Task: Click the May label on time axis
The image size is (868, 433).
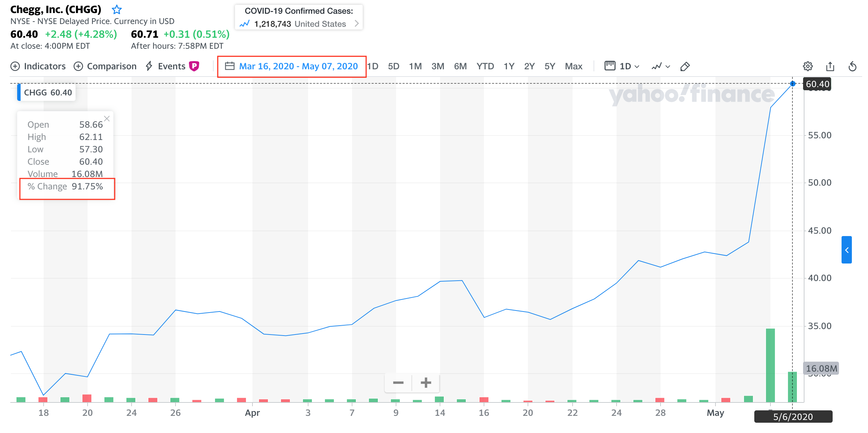Action: point(715,413)
